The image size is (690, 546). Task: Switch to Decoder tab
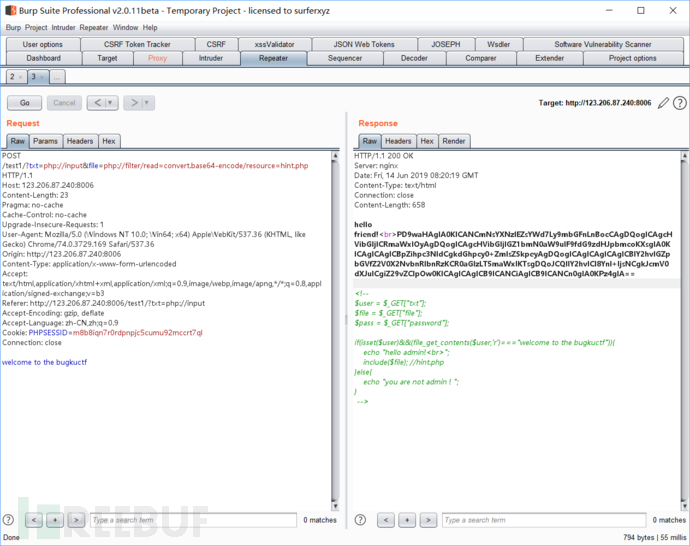[414, 58]
